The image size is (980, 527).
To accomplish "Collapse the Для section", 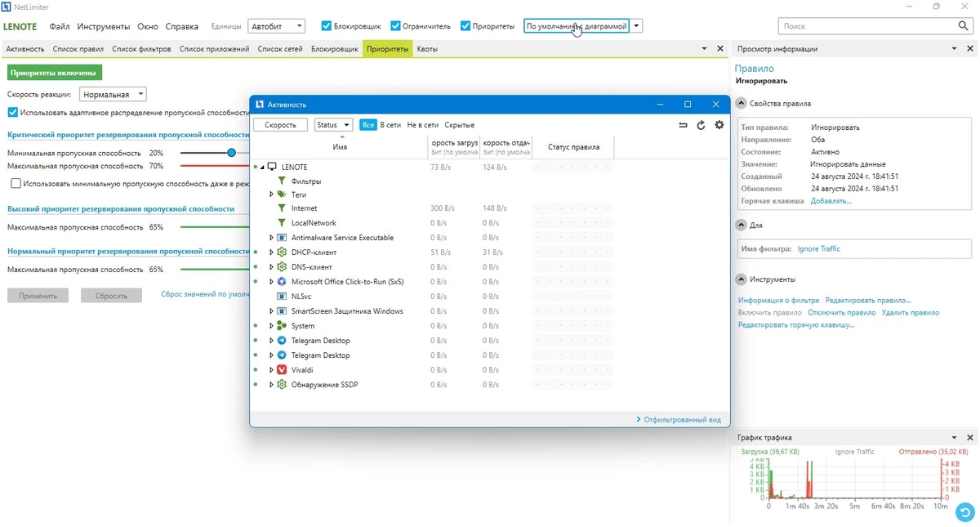I will click(x=742, y=225).
